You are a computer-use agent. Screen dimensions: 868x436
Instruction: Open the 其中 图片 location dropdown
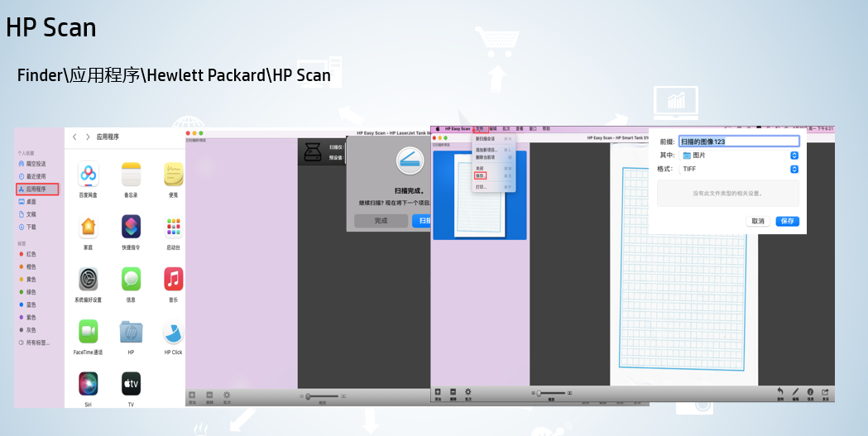739,156
